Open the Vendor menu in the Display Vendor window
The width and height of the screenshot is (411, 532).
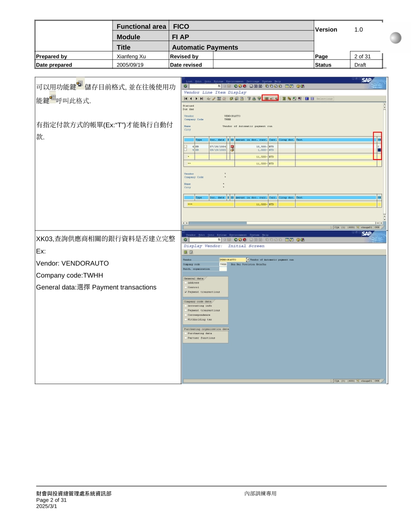191,235
